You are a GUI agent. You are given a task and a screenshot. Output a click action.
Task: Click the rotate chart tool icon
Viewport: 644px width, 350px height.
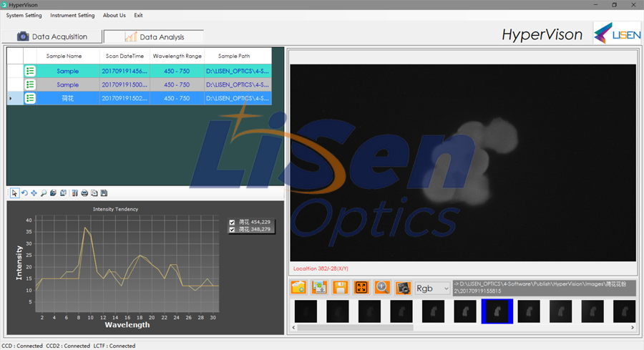pos(24,193)
